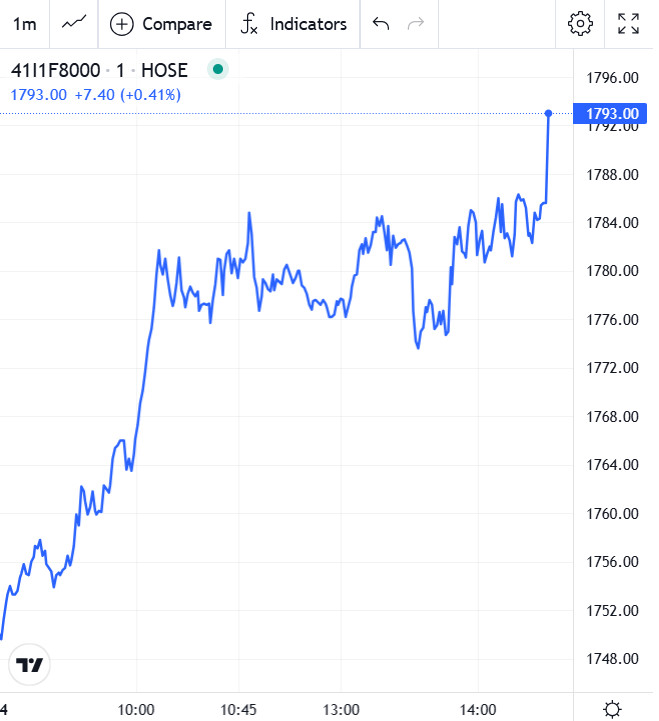Click the last price dot on line
Viewport: 659px width, 721px height.
click(548, 113)
